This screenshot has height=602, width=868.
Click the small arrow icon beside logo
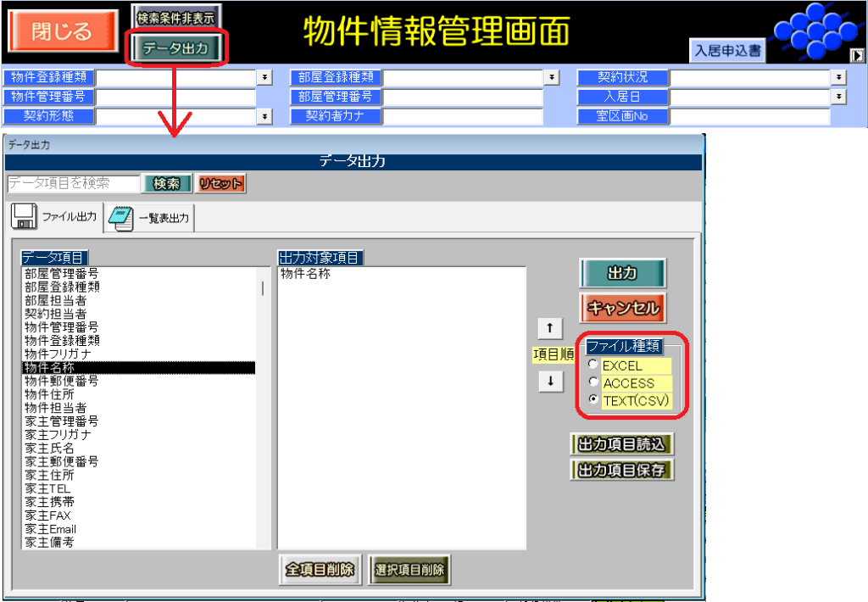point(858,55)
